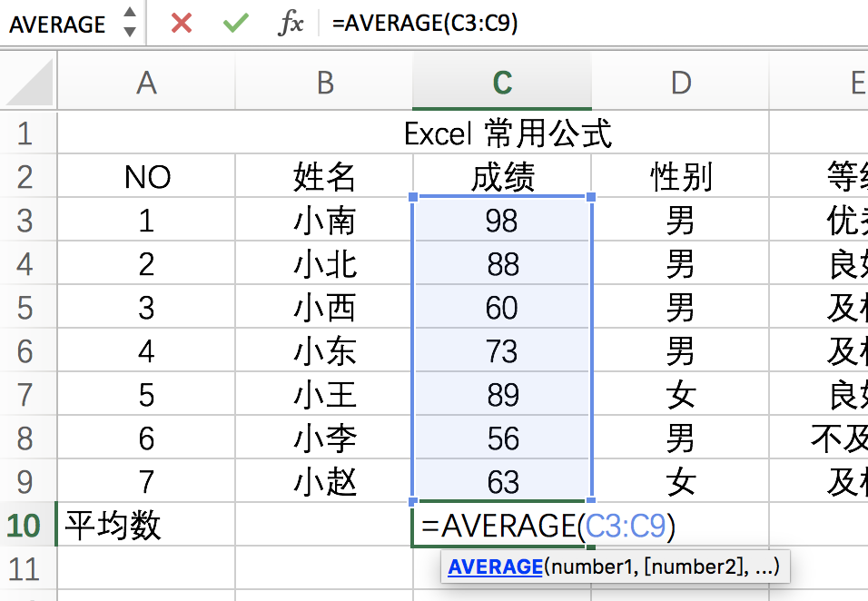This screenshot has height=601, width=868.
Task: Select row 4 header
Action: [x=28, y=263]
